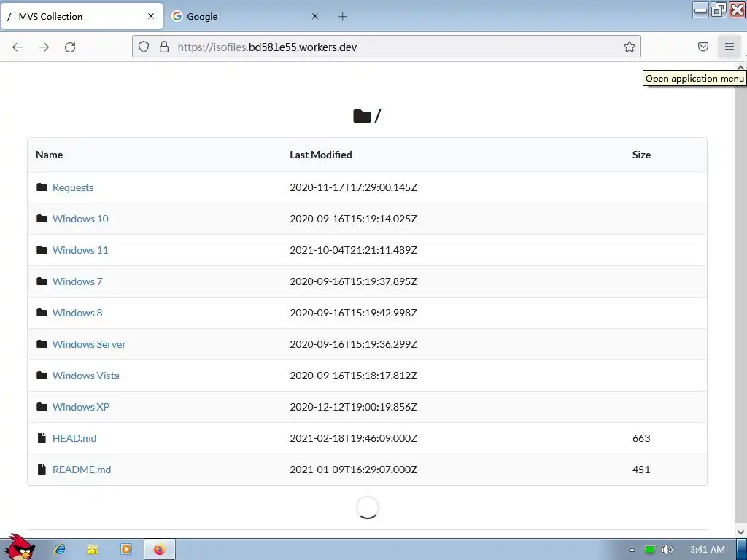
Task: Click the green network tray icon
Action: click(x=650, y=550)
